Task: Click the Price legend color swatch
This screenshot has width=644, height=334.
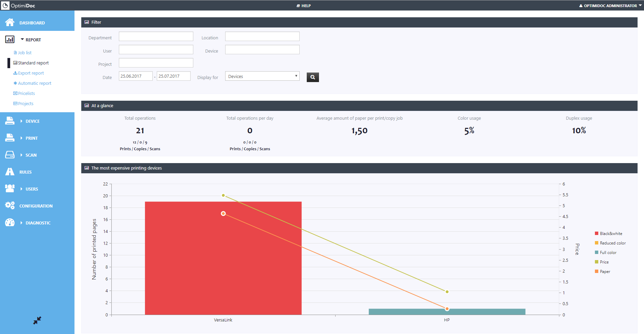Action: click(597, 262)
